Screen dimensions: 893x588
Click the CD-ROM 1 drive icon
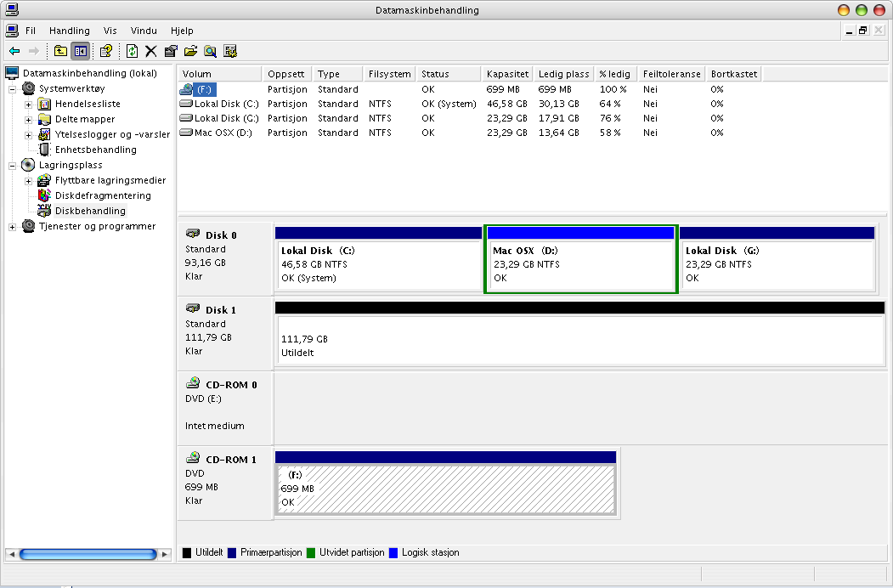pyautogui.click(x=194, y=457)
